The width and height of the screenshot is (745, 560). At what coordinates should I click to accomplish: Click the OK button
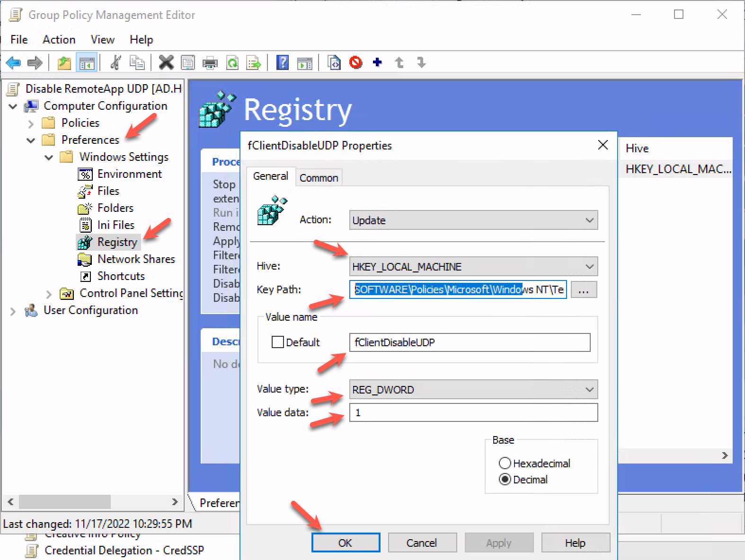[x=346, y=542]
